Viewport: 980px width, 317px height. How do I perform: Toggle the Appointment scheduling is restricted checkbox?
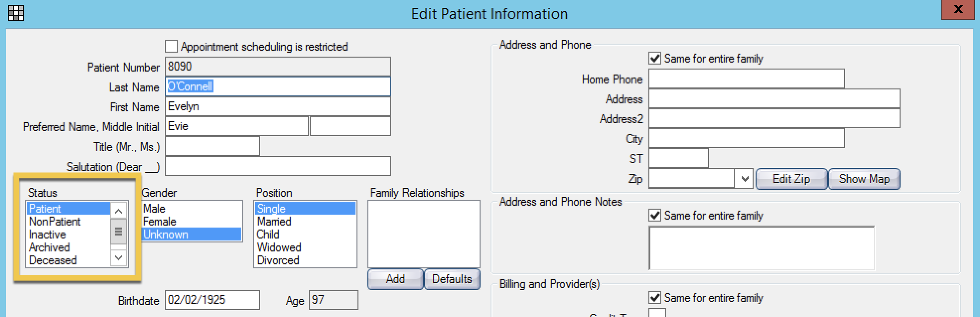point(171,46)
